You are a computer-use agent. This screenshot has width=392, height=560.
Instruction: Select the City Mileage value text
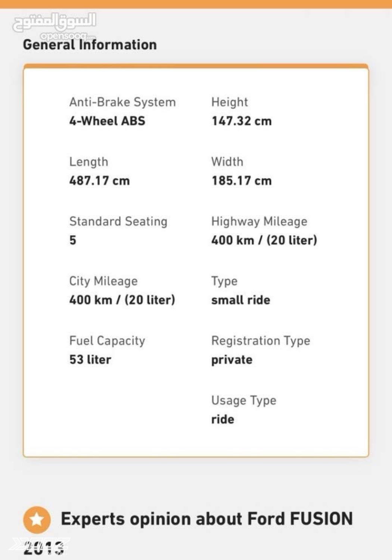(122, 300)
